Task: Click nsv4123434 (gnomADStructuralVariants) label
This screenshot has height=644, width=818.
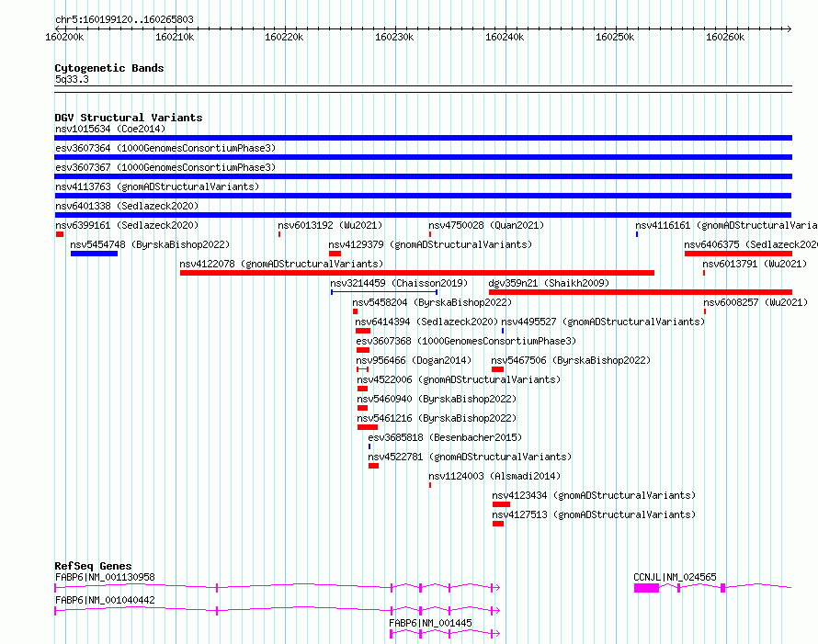Action: click(594, 495)
